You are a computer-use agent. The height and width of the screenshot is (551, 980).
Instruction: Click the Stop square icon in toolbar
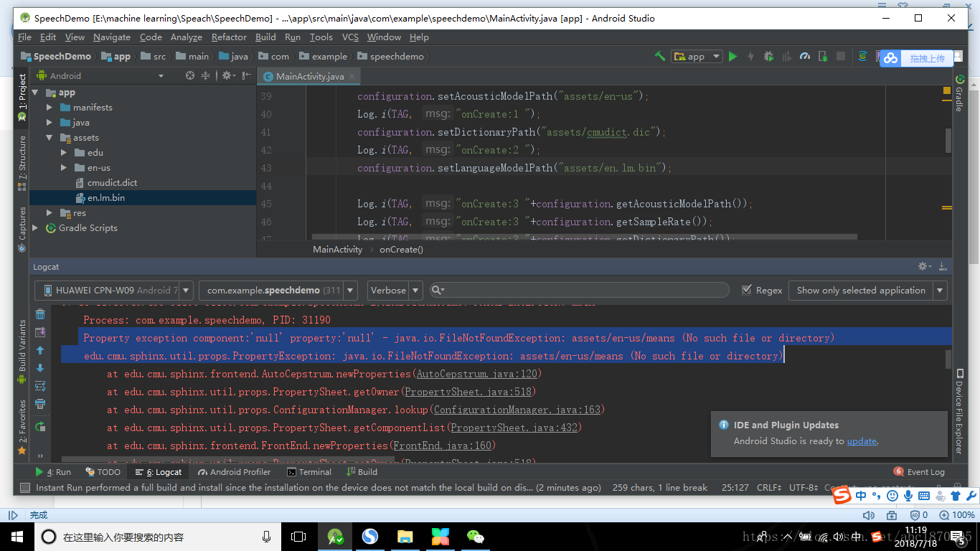840,56
